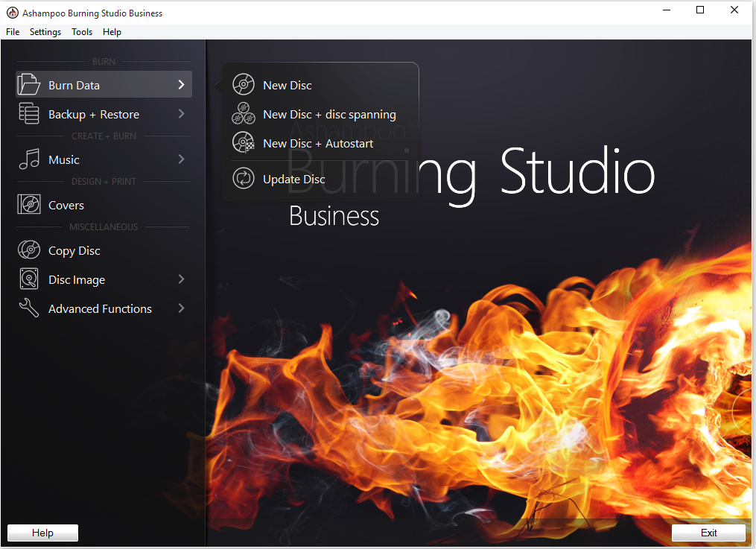This screenshot has height=549, width=756.
Task: Close the Ashampoo Burning Studio window
Action: tap(734, 10)
